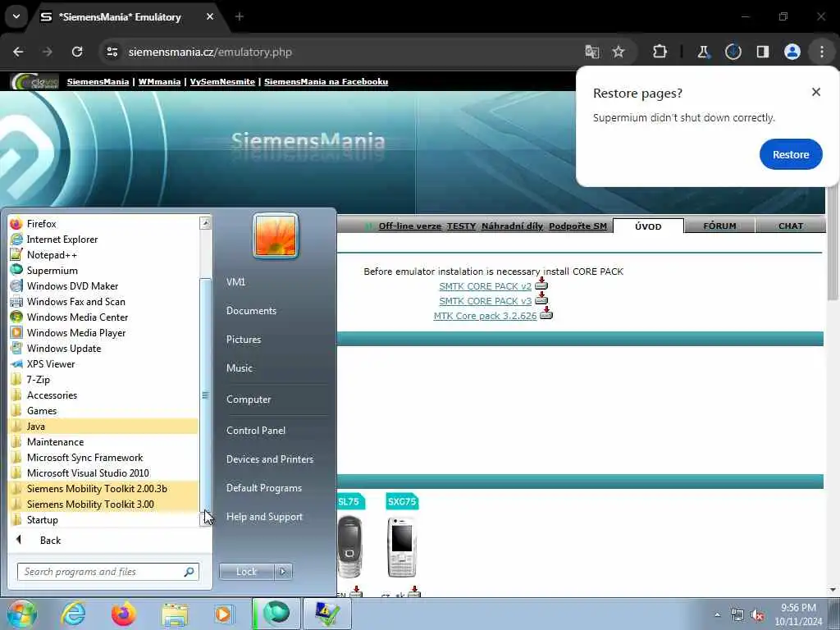This screenshot has width=840, height=630.
Task: Open Devices and Printers
Action: [269, 459]
